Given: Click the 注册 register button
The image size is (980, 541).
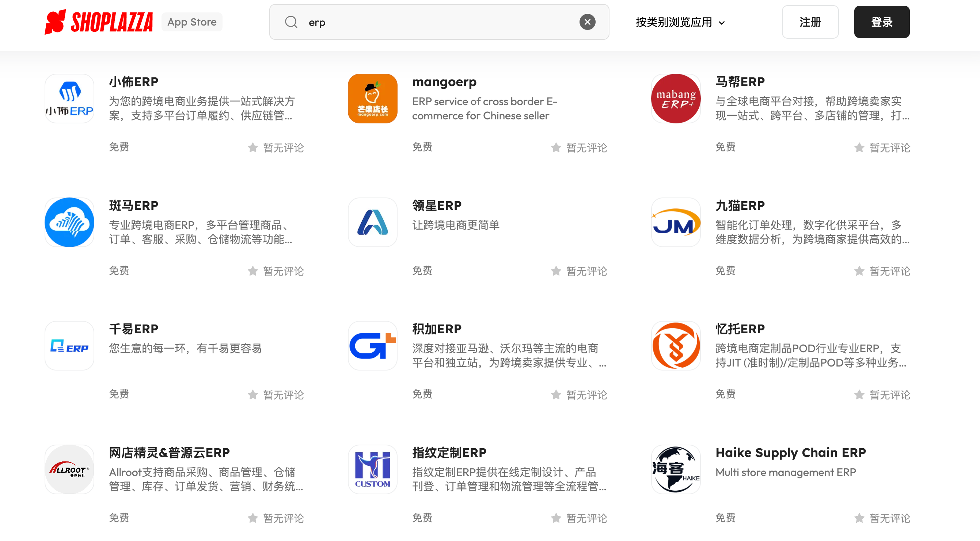Looking at the screenshot, I should click(810, 22).
